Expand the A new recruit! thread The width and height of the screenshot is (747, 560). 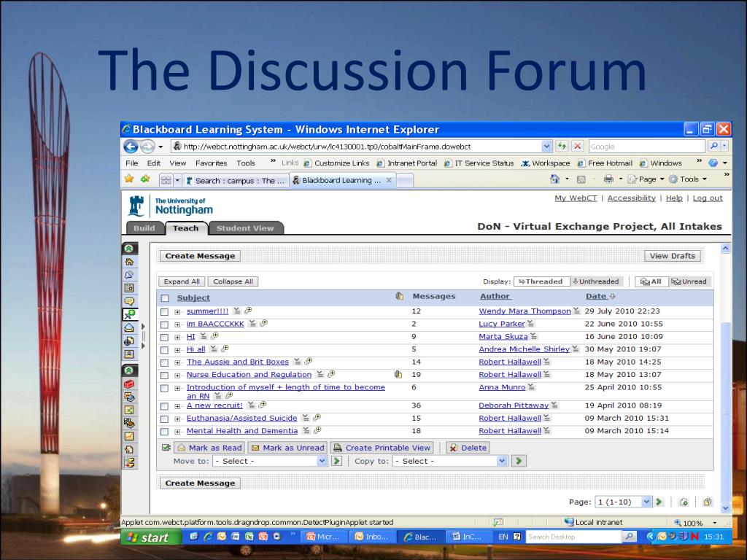tap(177, 407)
